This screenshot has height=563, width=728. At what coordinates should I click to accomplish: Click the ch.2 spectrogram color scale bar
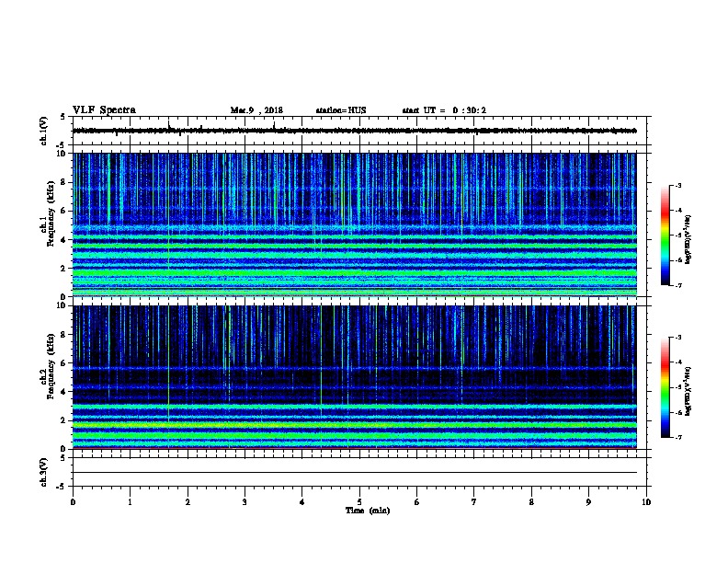(665, 387)
